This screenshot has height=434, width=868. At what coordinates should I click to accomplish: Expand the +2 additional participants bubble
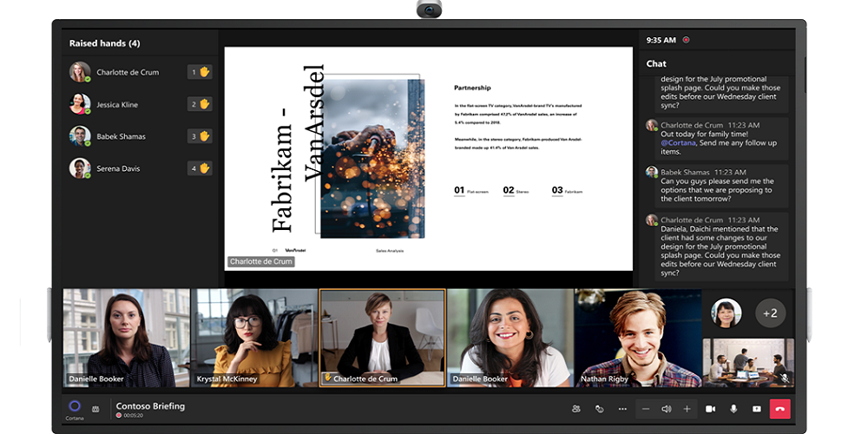[770, 312]
